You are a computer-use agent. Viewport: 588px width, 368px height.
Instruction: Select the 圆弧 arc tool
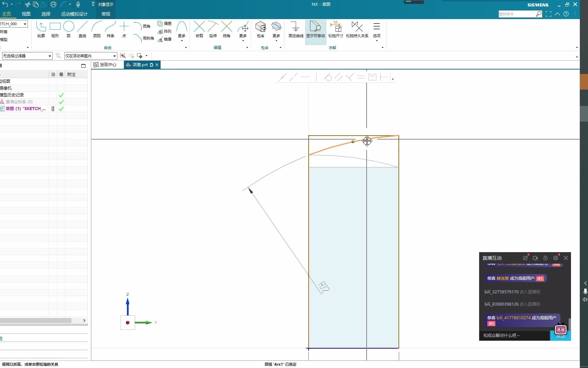[97, 29]
